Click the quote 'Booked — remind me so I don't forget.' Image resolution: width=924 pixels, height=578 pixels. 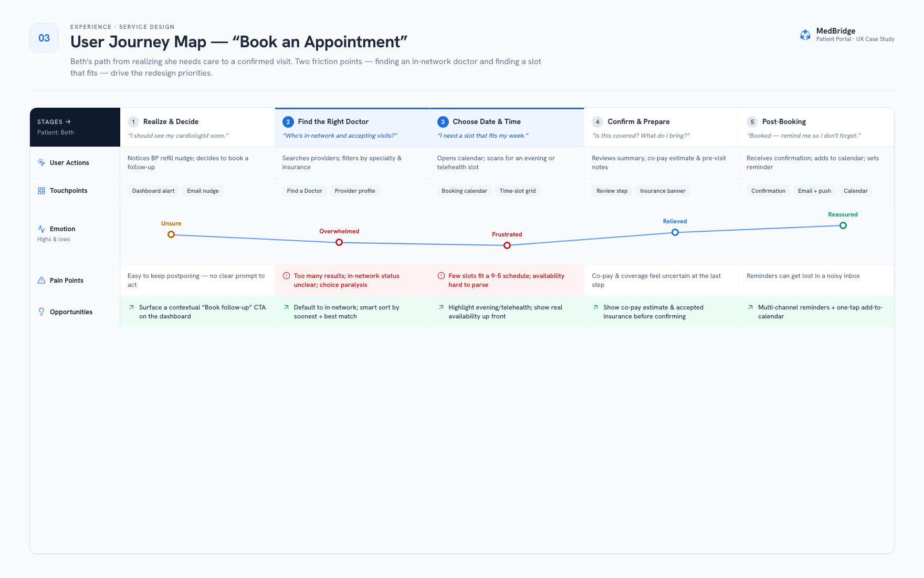tap(804, 136)
